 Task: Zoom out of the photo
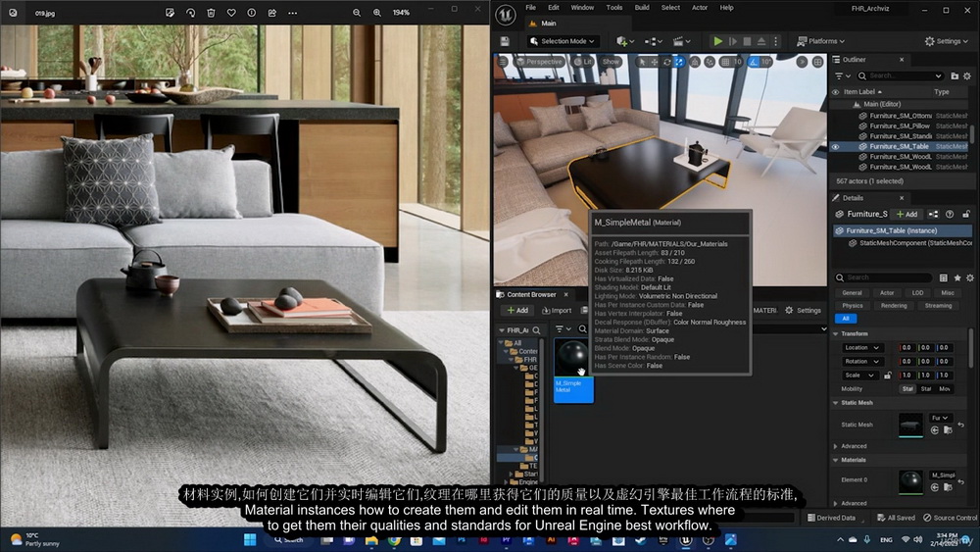pyautogui.click(x=357, y=13)
